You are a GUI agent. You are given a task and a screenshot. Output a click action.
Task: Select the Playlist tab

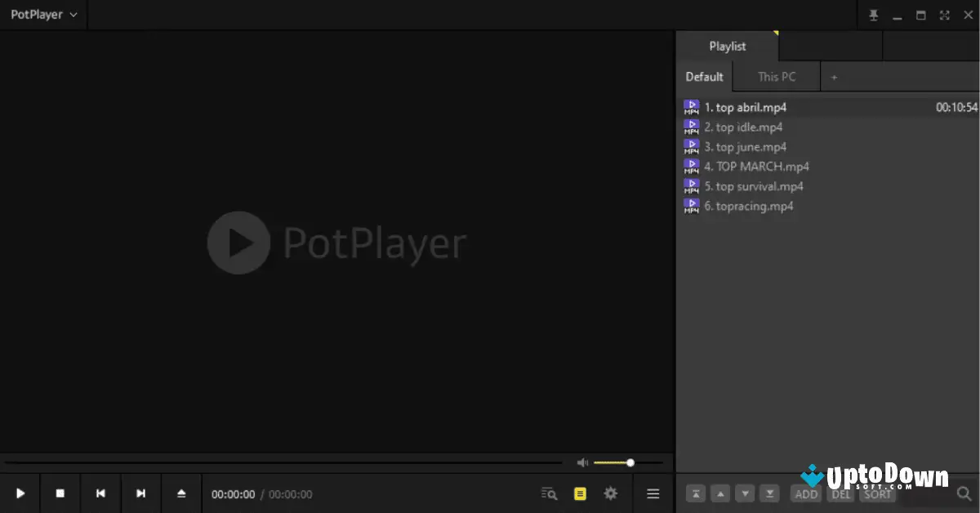tap(728, 46)
